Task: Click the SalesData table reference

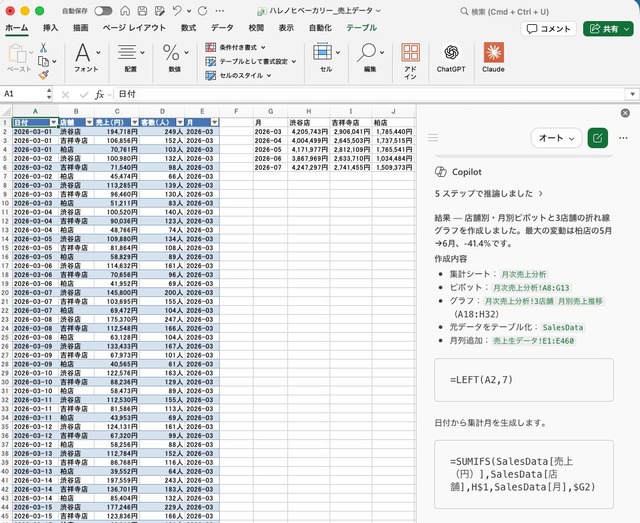Action: tap(563, 327)
